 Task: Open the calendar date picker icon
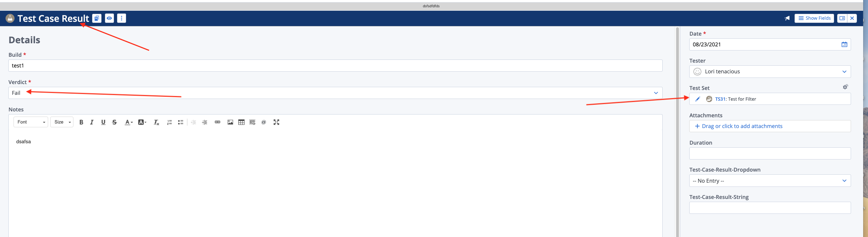click(x=844, y=45)
